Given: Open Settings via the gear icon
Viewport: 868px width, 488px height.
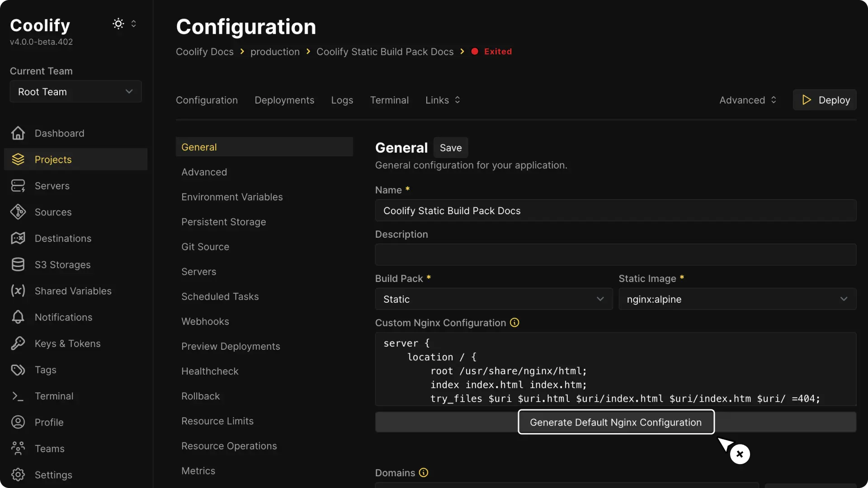Looking at the screenshot, I should click(18, 474).
